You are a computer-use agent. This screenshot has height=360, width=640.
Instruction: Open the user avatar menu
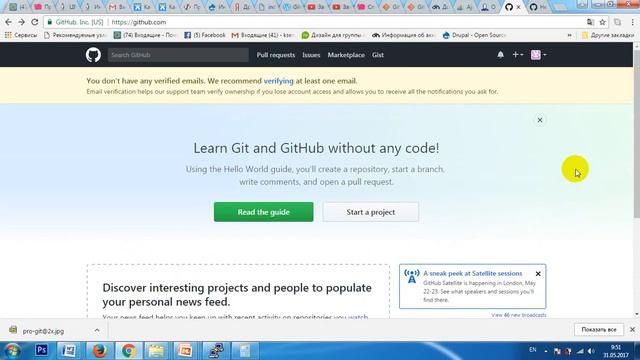coord(538,55)
